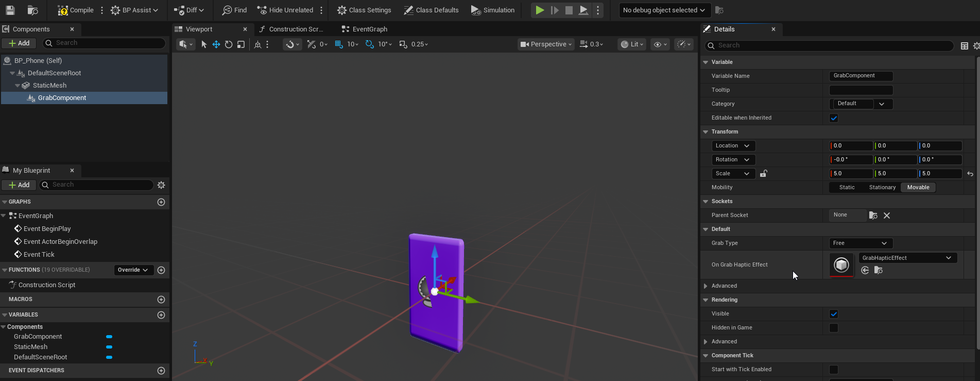The height and width of the screenshot is (381, 980).
Task: Clear the Parent Socket with X icon
Action: point(887,216)
